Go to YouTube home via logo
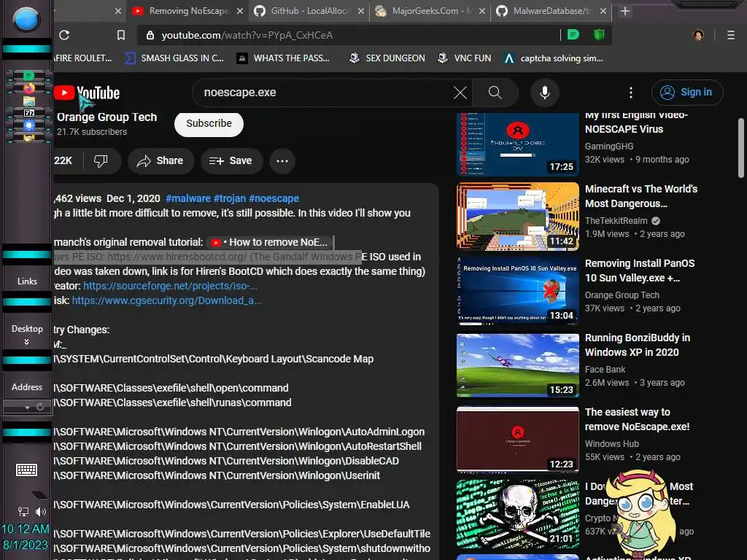 point(86,93)
